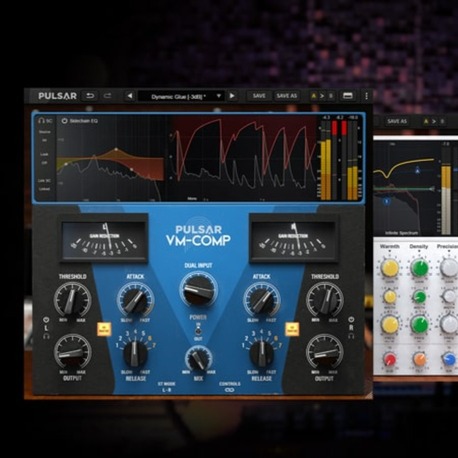Copy A to B with arrow icon
Image resolution: width=458 pixels, height=458 pixels.
pyautogui.click(x=322, y=96)
